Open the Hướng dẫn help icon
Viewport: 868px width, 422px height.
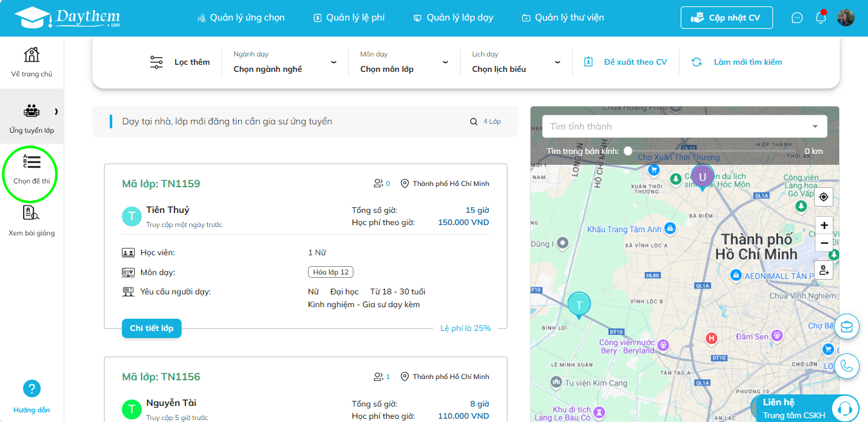[31, 388]
